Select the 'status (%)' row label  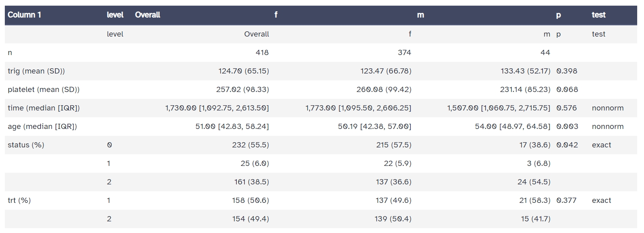26,145
